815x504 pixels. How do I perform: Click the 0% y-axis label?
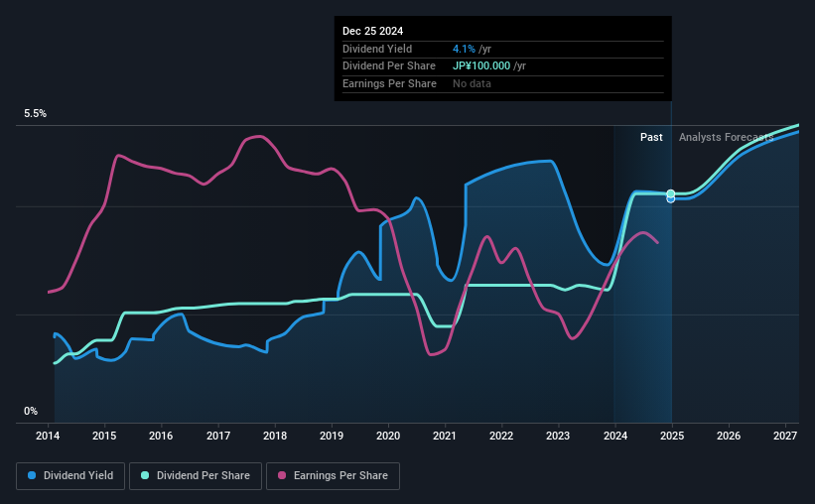(x=31, y=411)
